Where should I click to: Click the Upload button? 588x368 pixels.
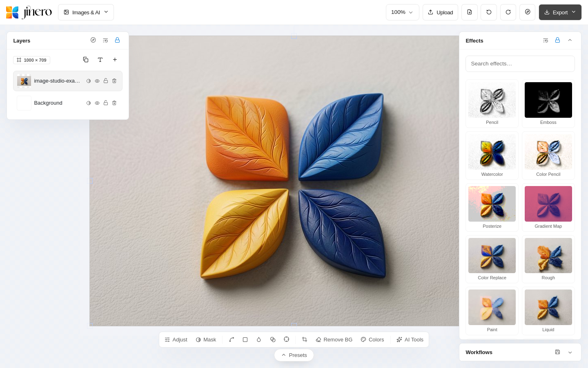coord(441,12)
